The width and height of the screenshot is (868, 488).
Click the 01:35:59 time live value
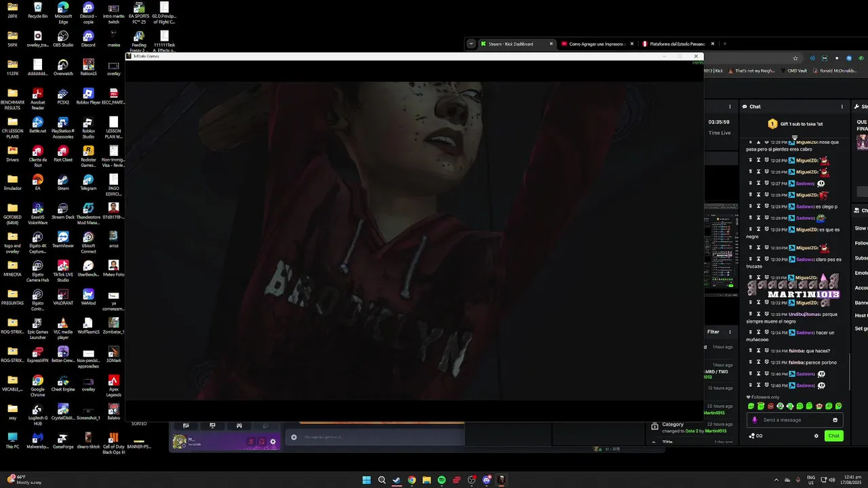coord(719,122)
